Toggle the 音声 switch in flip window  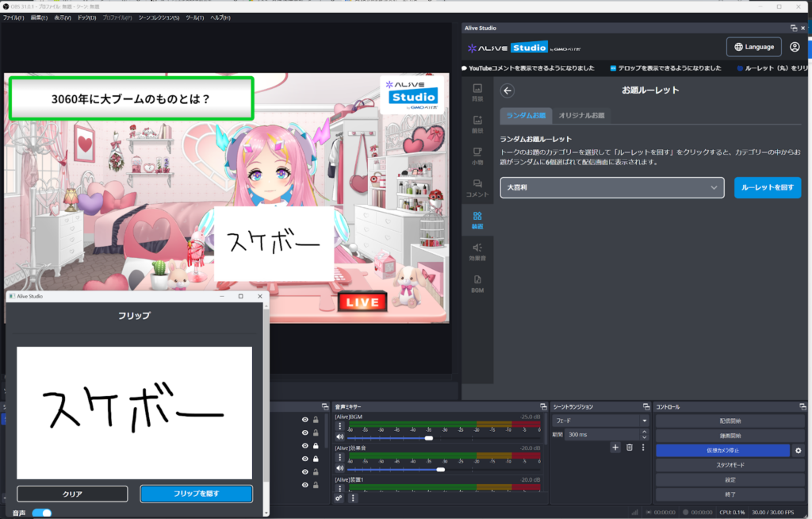(x=41, y=513)
